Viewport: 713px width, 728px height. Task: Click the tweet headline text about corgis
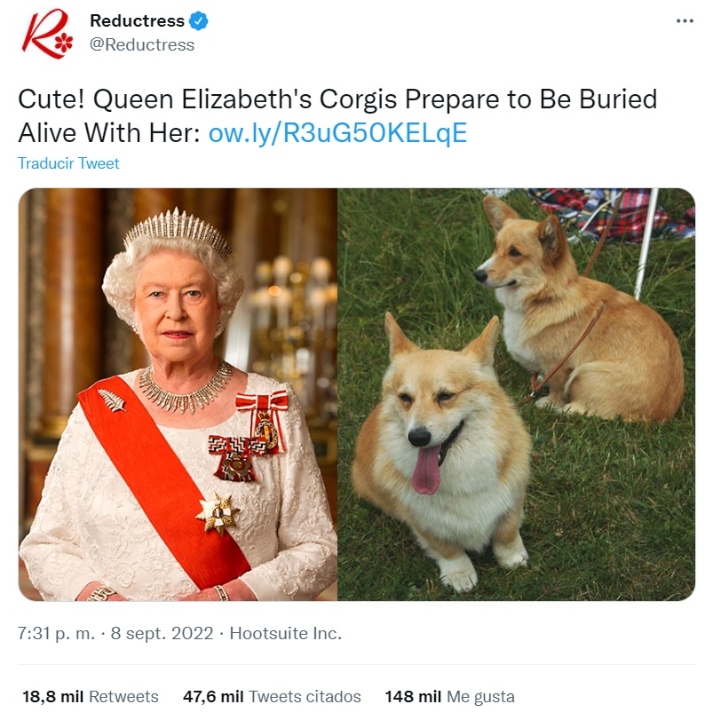tap(337, 115)
